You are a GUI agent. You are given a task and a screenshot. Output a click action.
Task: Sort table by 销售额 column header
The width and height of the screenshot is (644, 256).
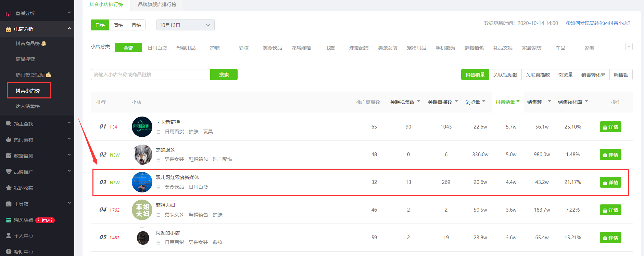coord(539,102)
